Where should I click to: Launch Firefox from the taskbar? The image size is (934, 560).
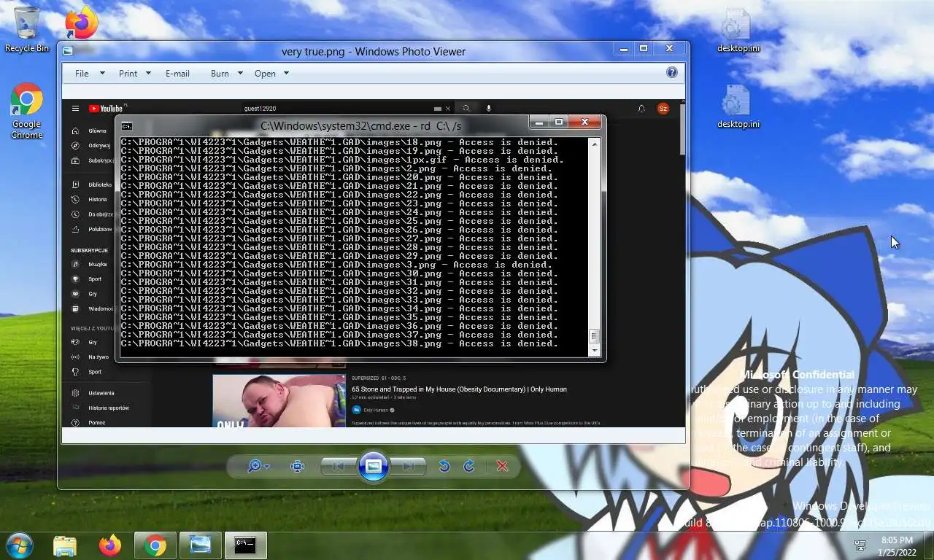(110, 545)
